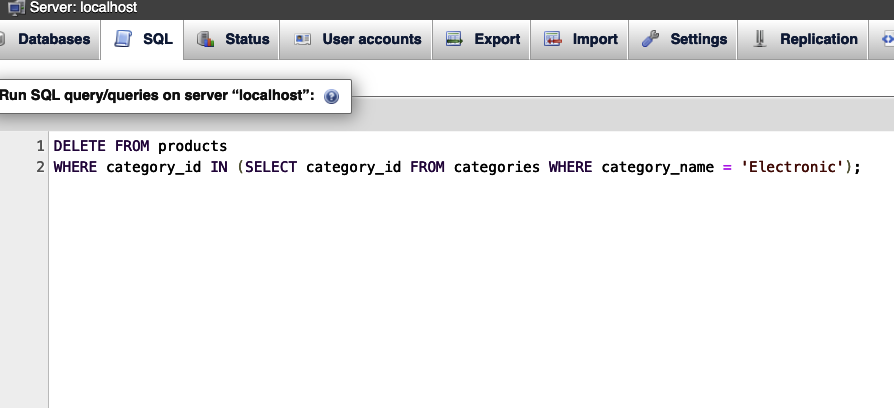Click the empty area below the SQL query
Viewport: 894px width, 408px height.
click(471, 291)
